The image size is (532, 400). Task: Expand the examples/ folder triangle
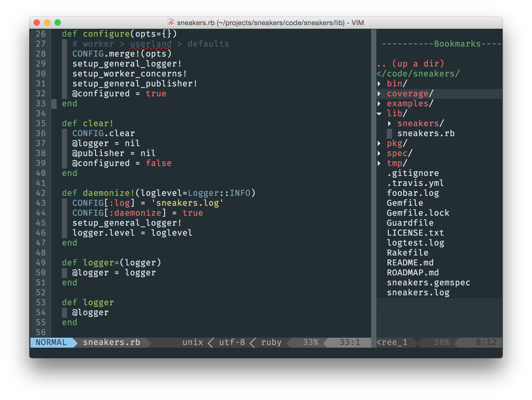click(379, 104)
